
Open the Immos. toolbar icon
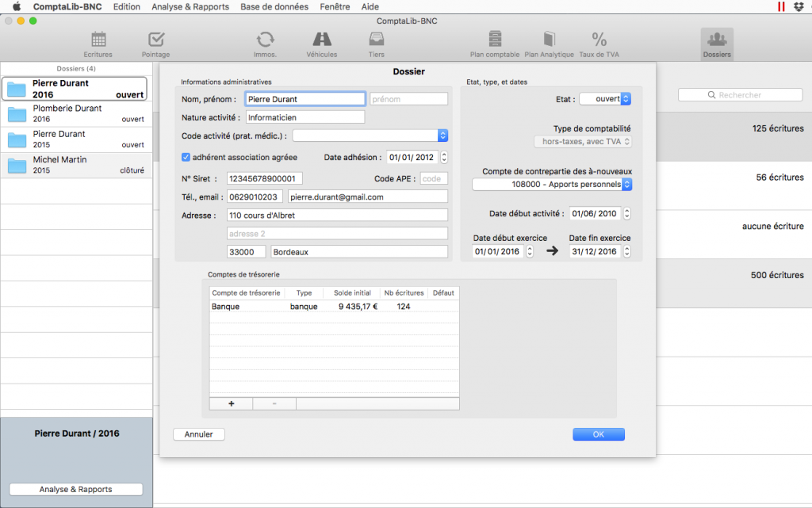(x=265, y=44)
